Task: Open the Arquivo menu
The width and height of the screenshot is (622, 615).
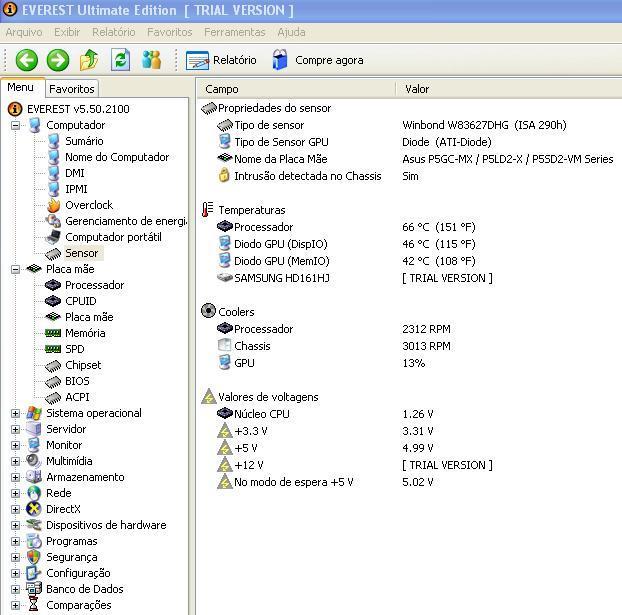Action: 24,32
